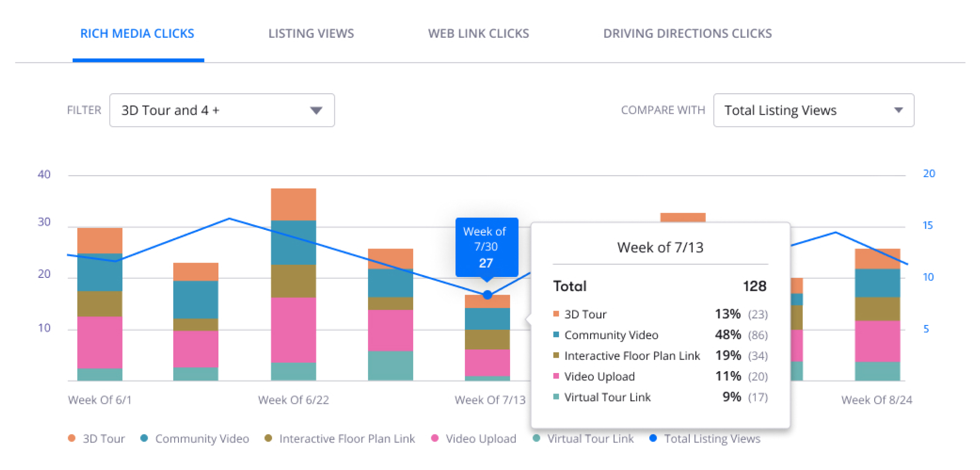Image resolution: width=980 pixels, height=470 pixels.
Task: Click the Week Of 6/1 pink bar segment
Action: point(100,342)
